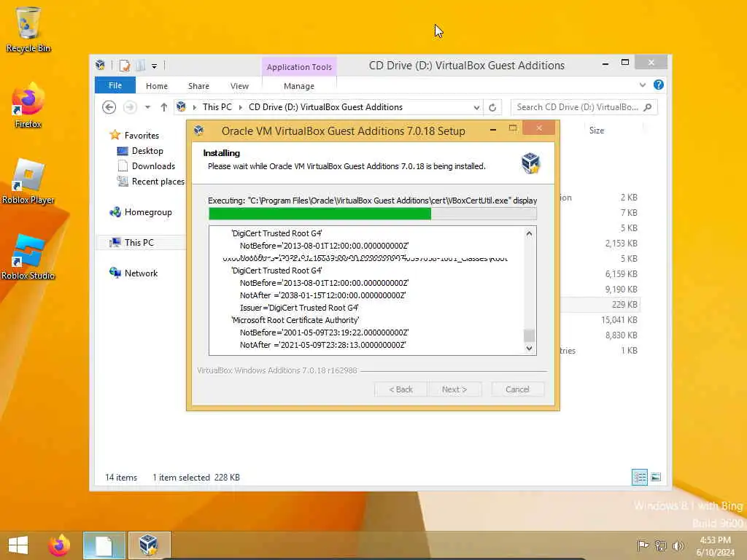The image size is (747, 560).
Task: Click the install log scrollbar thumb
Action: pos(529,335)
